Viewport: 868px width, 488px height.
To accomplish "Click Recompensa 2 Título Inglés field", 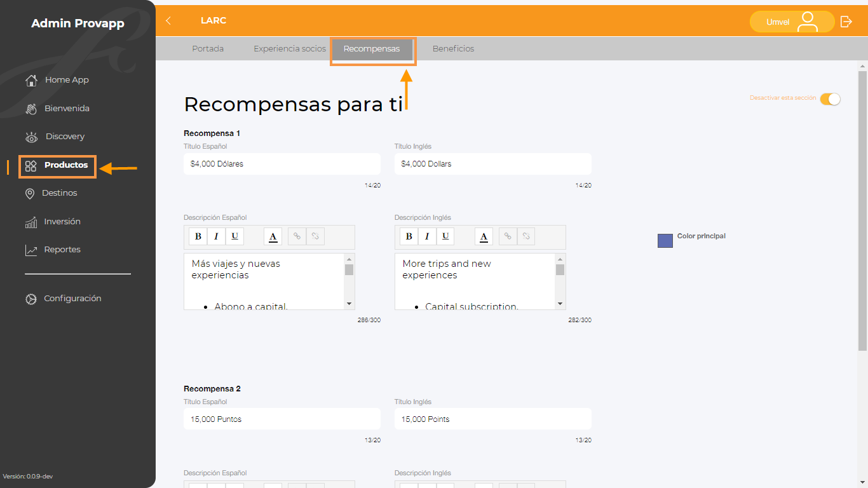I will pyautogui.click(x=493, y=419).
